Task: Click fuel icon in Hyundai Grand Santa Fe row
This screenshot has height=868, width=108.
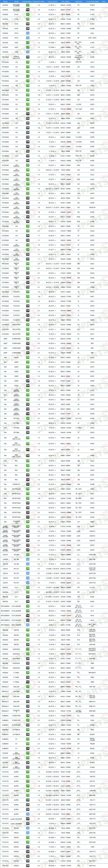Action: point(28,57)
